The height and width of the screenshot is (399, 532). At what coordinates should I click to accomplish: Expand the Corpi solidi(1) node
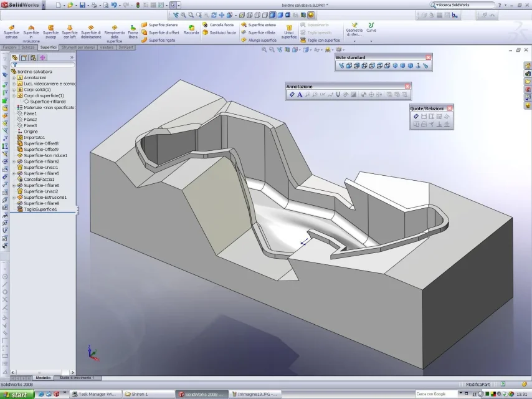coord(14,90)
